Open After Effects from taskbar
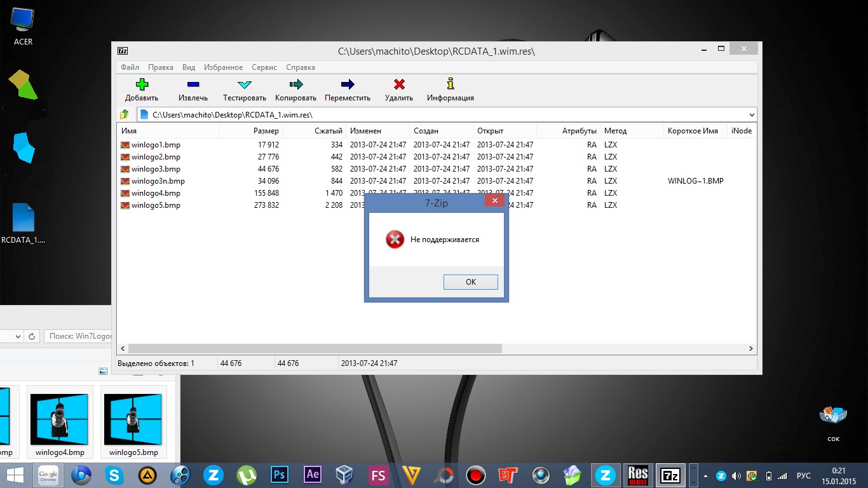 [313, 475]
